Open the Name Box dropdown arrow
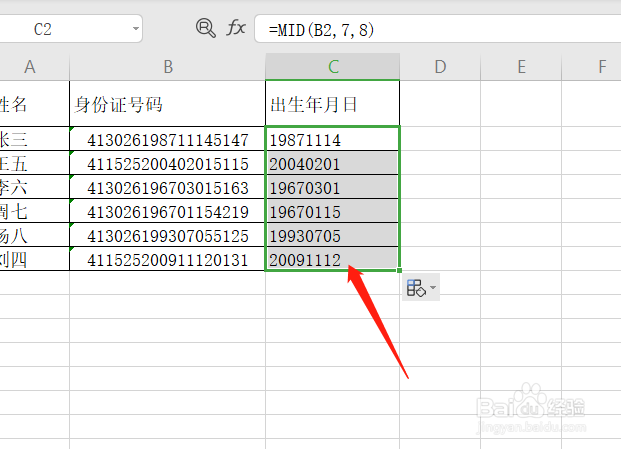This screenshot has width=621, height=449. coord(135,29)
